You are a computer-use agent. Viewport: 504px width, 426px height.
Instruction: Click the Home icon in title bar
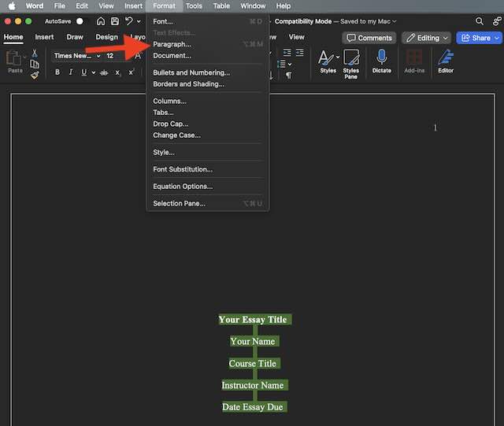pos(101,21)
